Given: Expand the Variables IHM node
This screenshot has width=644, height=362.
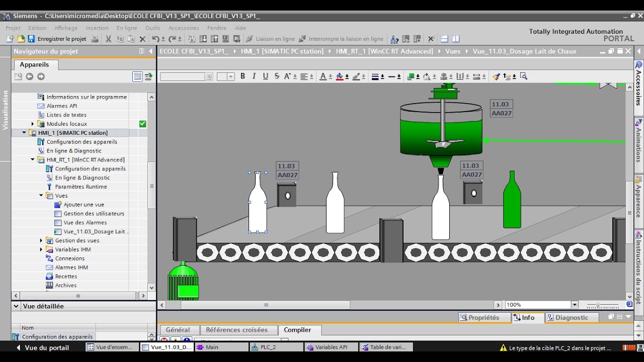Looking at the screenshot, I should pos(41,249).
